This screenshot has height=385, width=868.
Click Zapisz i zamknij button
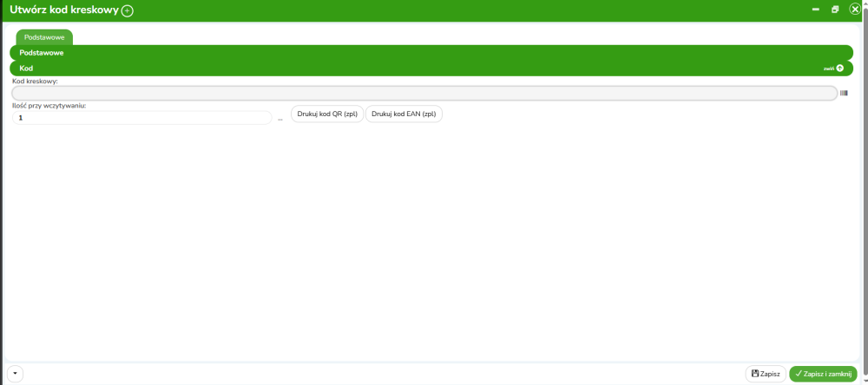[x=823, y=374]
